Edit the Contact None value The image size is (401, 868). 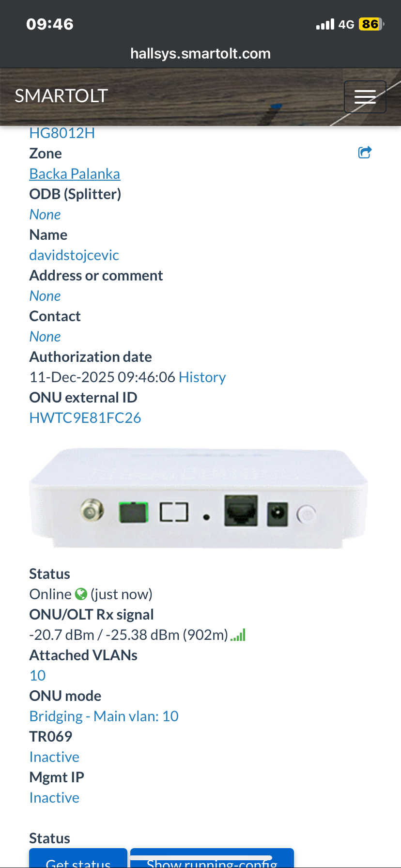tap(45, 337)
